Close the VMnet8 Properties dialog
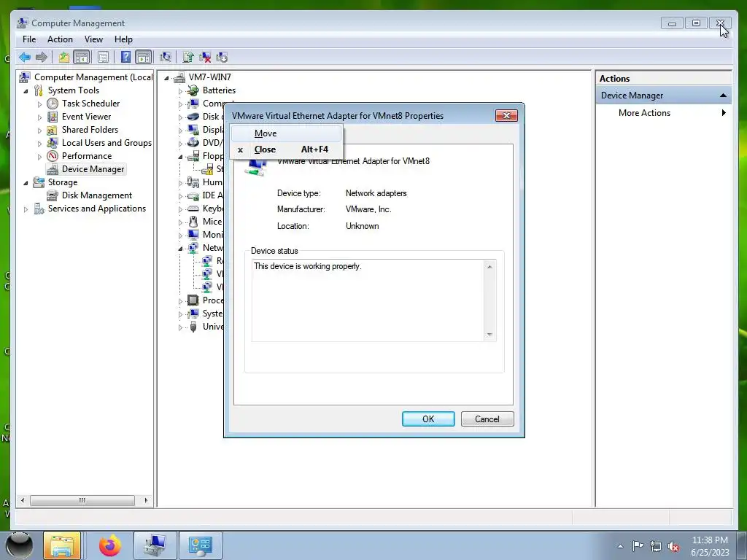The width and height of the screenshot is (747, 560). [506, 116]
